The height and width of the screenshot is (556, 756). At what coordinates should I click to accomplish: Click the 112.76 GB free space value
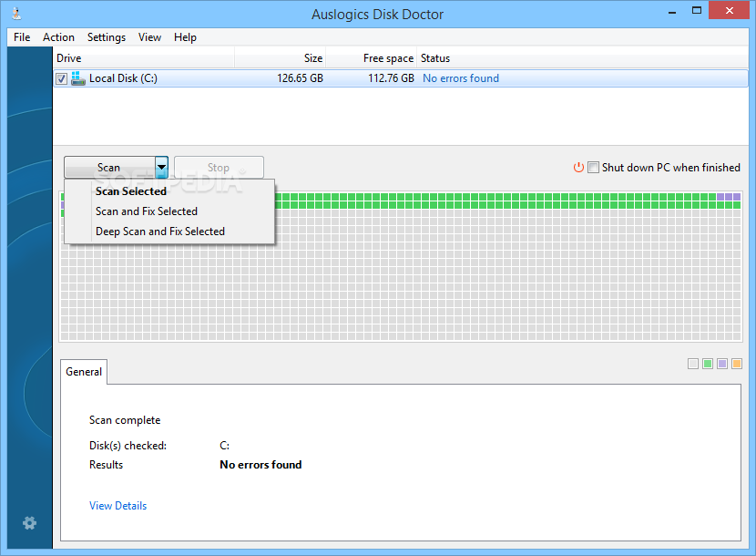[x=391, y=78]
